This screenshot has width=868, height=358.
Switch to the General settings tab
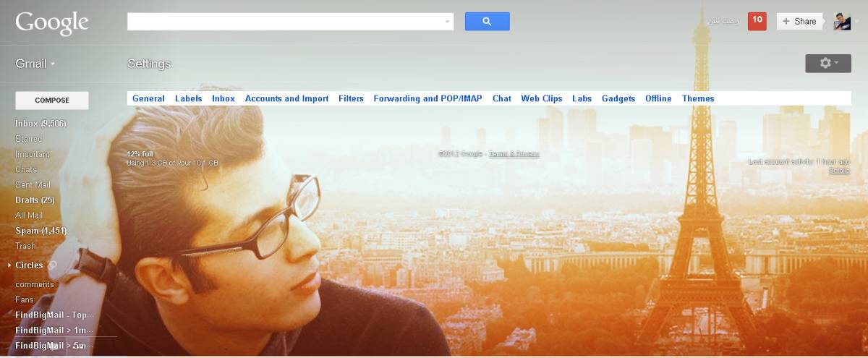coord(148,98)
